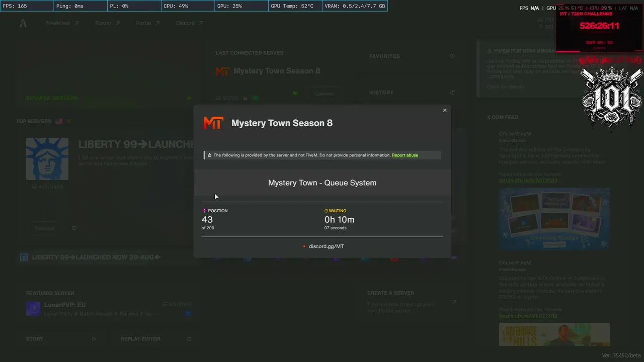This screenshot has height=362, width=644.
Task: Open the Community Spotlight image
Action: pos(554,219)
